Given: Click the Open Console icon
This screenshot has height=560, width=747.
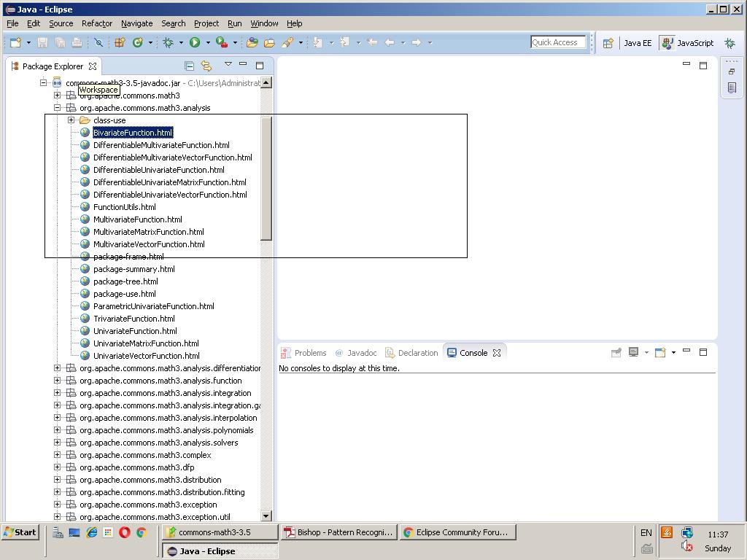Looking at the screenshot, I should [659, 352].
